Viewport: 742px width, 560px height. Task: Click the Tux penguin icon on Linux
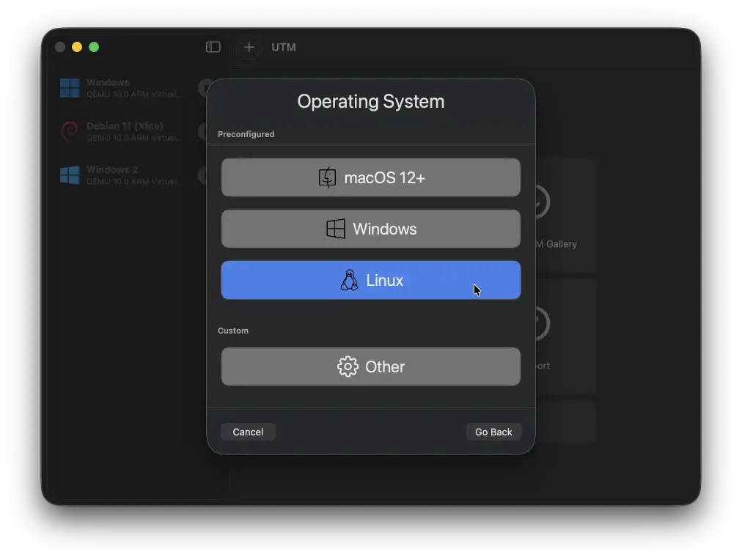349,280
